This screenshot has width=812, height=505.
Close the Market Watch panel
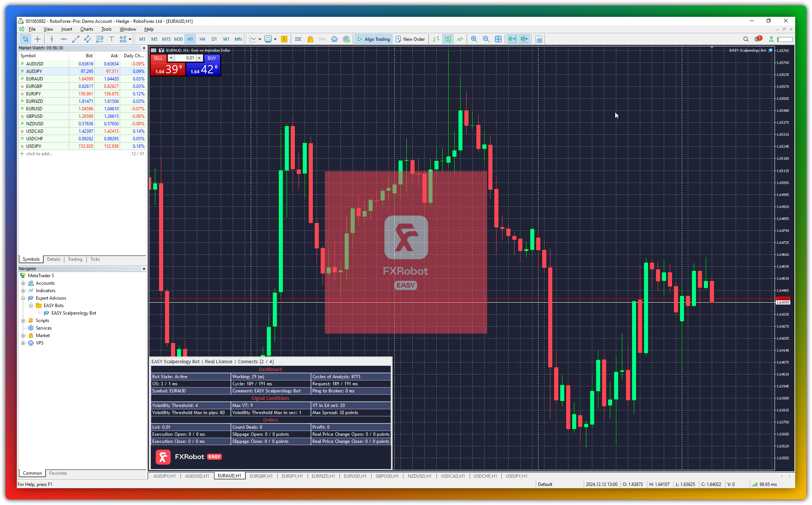[144, 48]
